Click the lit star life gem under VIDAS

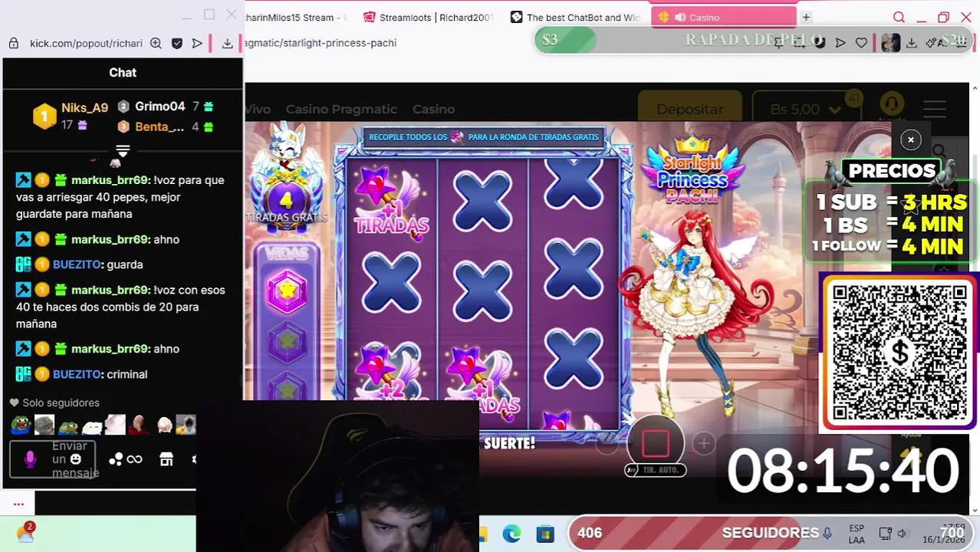(287, 292)
